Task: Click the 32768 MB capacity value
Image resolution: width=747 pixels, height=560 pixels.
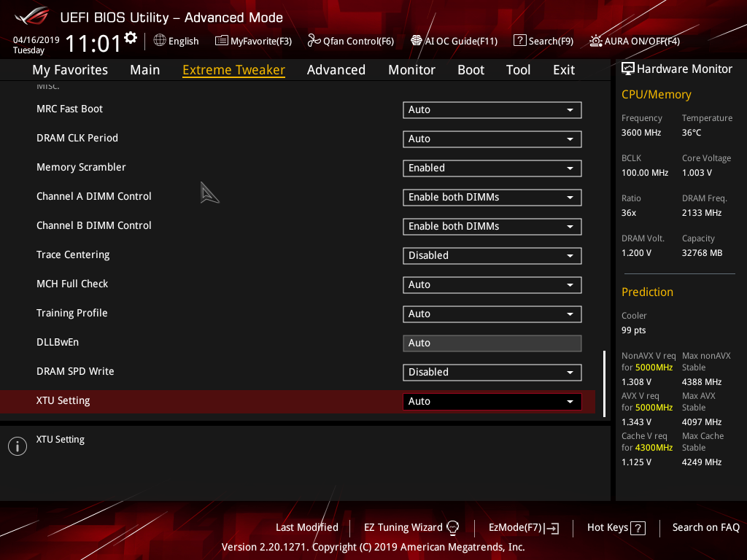Action: pos(702,253)
